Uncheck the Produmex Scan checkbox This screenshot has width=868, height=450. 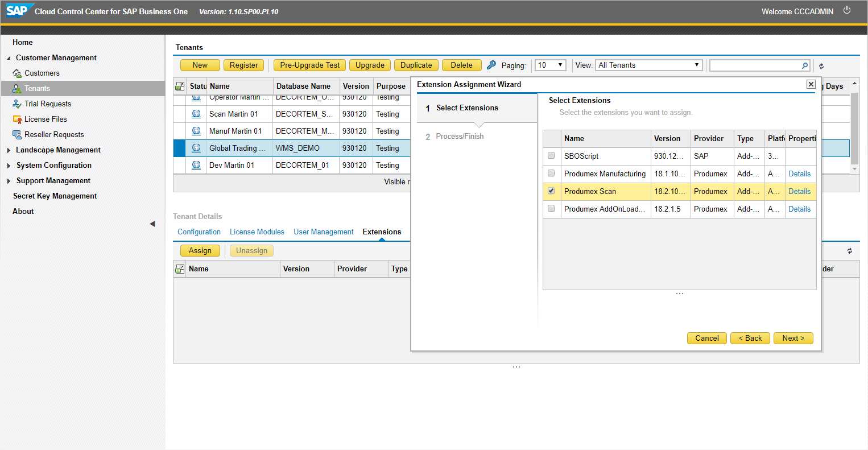point(551,191)
